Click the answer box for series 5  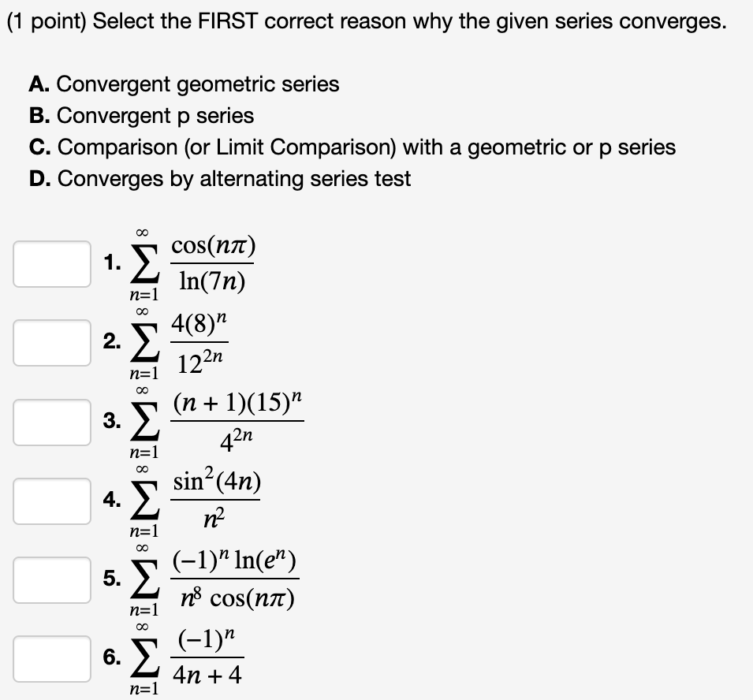coord(50,579)
